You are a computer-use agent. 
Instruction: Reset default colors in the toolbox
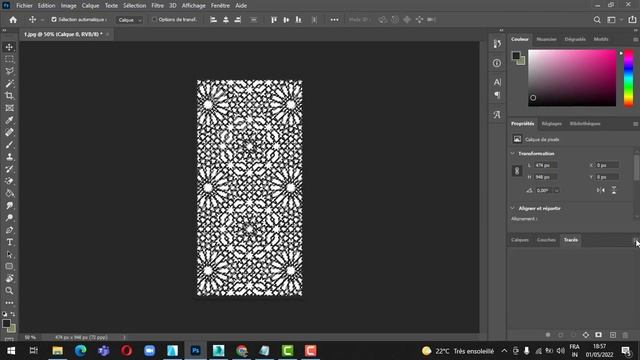pos(4,314)
